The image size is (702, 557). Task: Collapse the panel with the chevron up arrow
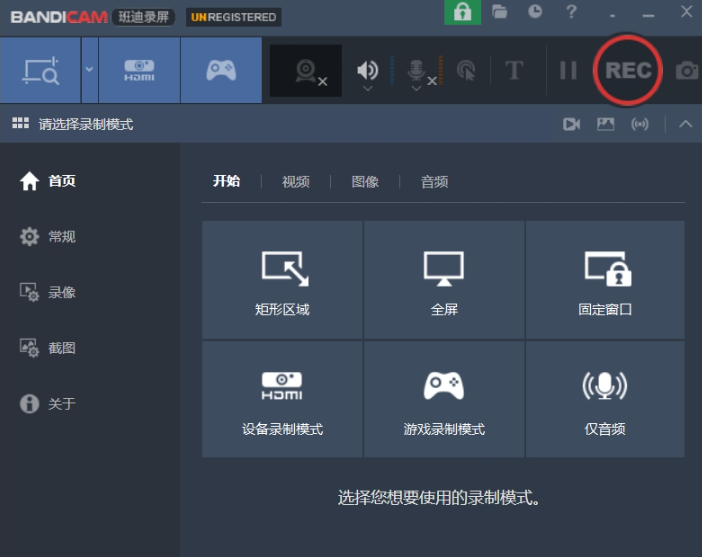pos(685,124)
